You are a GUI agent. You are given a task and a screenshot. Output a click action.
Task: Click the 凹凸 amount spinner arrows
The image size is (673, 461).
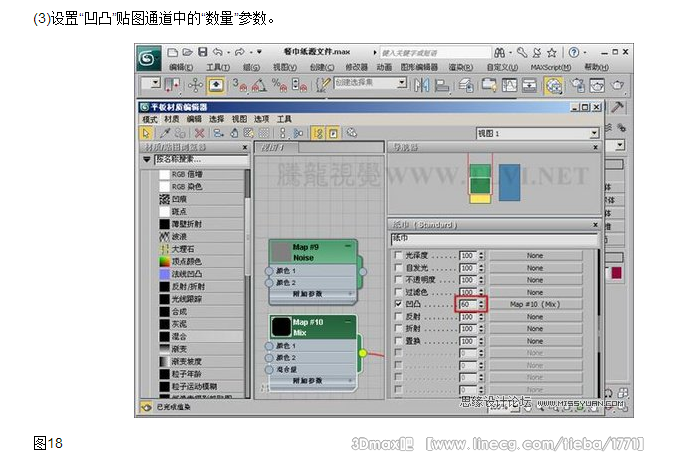481,304
